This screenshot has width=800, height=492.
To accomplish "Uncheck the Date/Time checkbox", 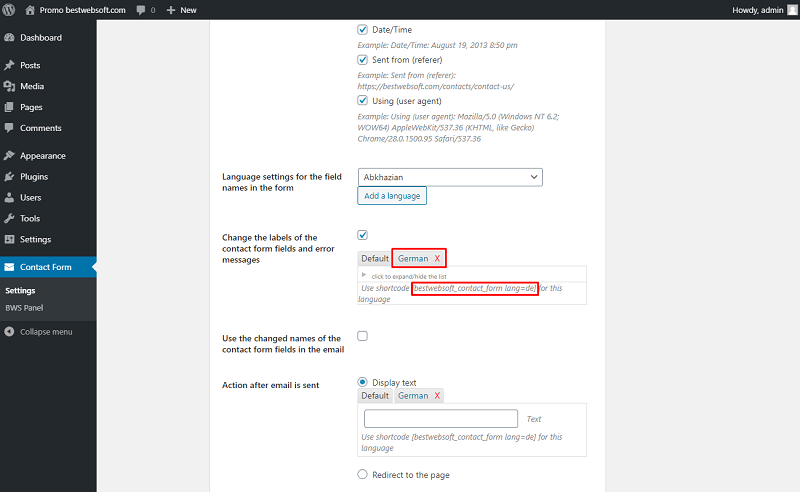I will [362, 29].
